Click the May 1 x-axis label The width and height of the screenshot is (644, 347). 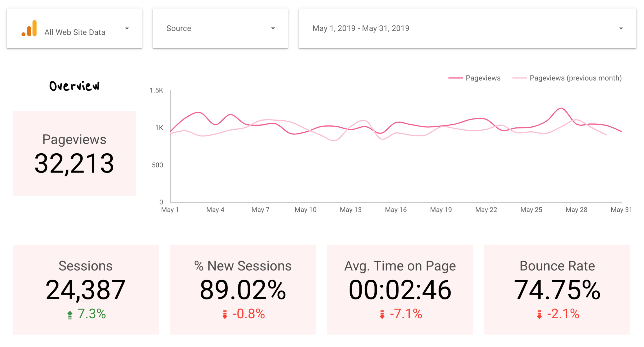point(170,210)
